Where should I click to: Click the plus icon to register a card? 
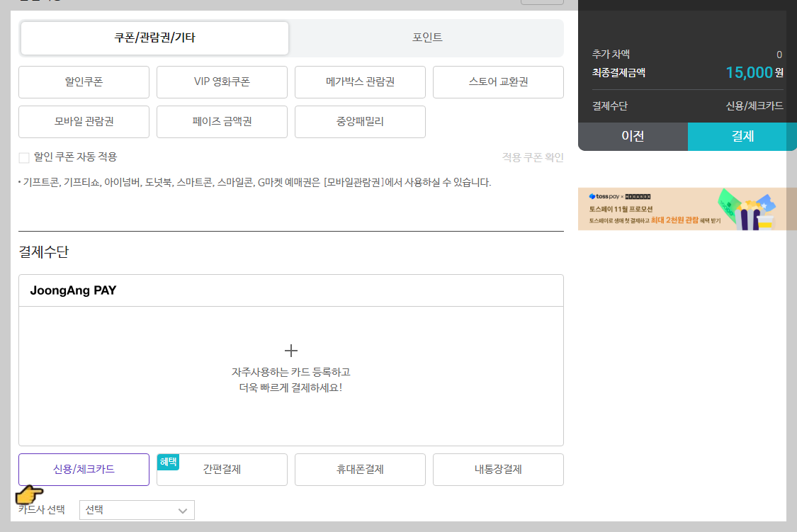[291, 351]
